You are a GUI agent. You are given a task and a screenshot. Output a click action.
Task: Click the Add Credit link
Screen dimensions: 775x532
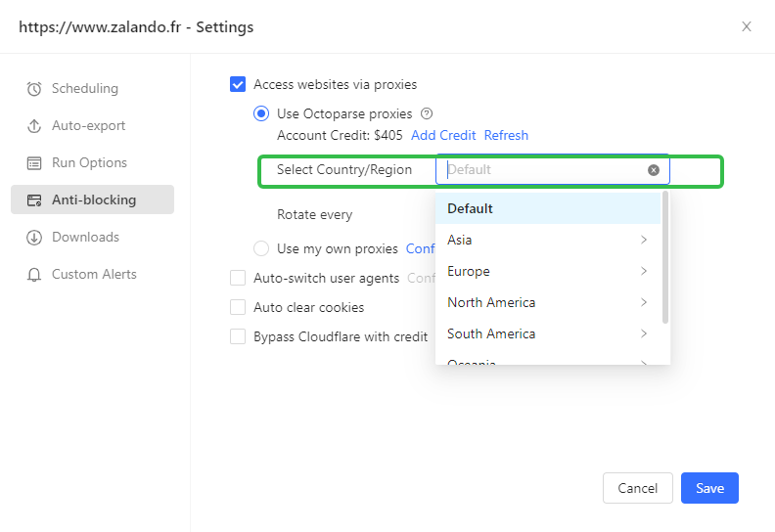pos(443,135)
